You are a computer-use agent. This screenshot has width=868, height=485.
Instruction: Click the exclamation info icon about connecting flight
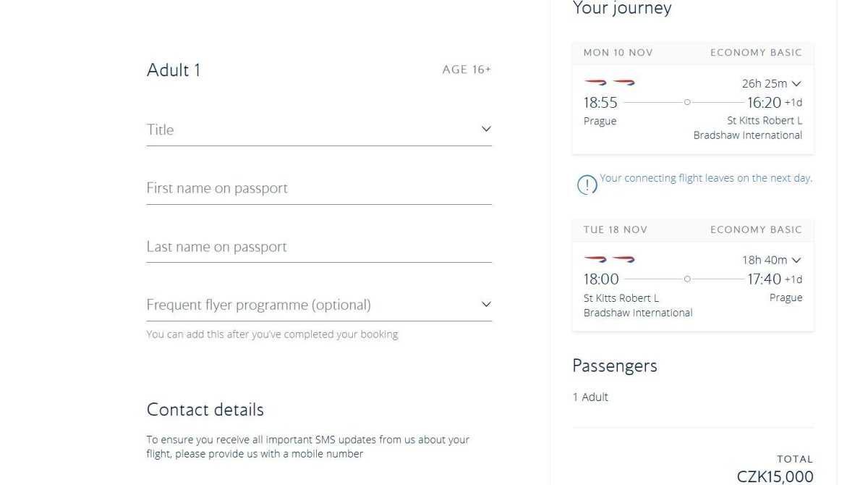pos(587,185)
